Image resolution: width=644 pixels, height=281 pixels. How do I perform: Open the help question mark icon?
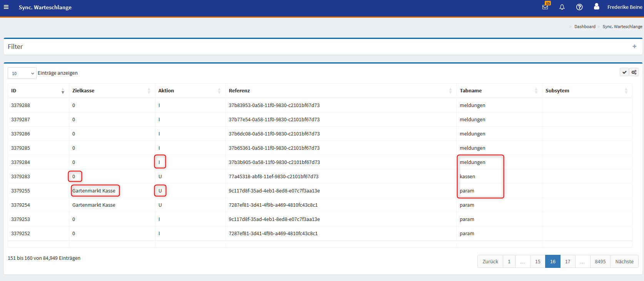(579, 7)
